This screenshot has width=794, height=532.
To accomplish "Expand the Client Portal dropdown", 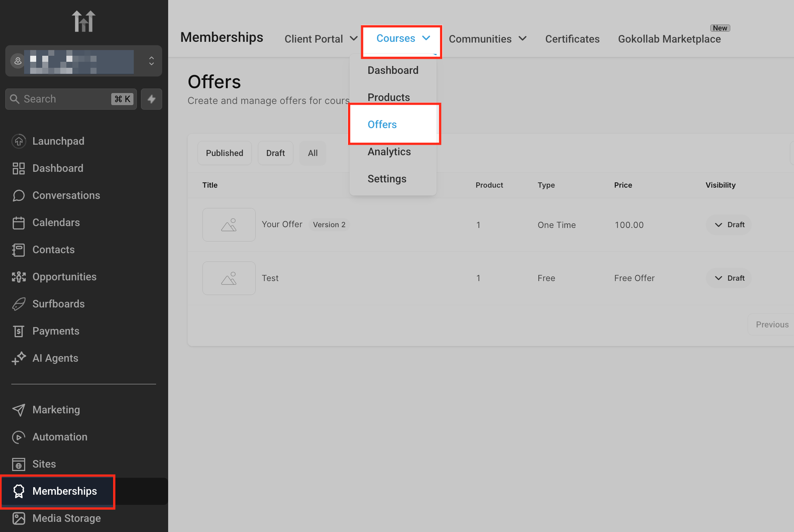I will [x=321, y=39].
